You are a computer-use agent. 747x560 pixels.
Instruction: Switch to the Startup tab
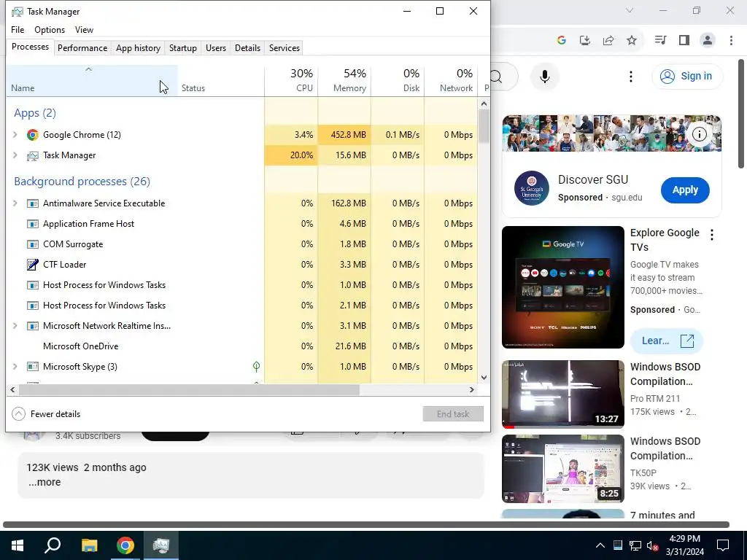coord(183,48)
